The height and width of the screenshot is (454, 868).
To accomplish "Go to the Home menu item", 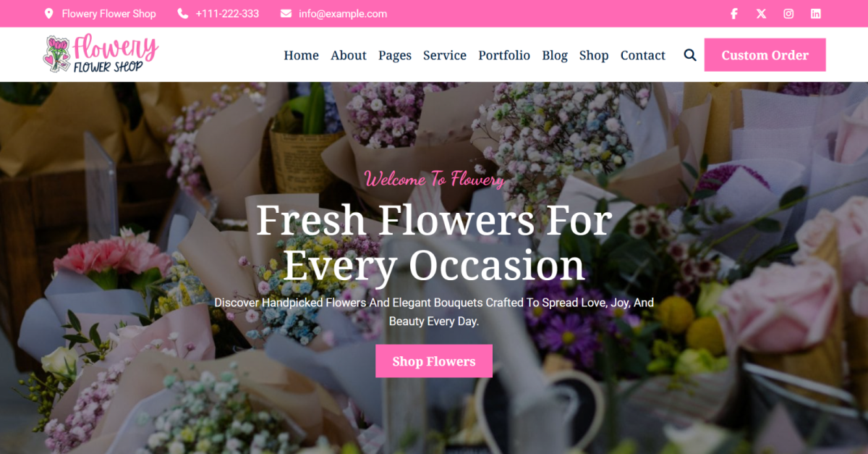I will pyautogui.click(x=301, y=55).
